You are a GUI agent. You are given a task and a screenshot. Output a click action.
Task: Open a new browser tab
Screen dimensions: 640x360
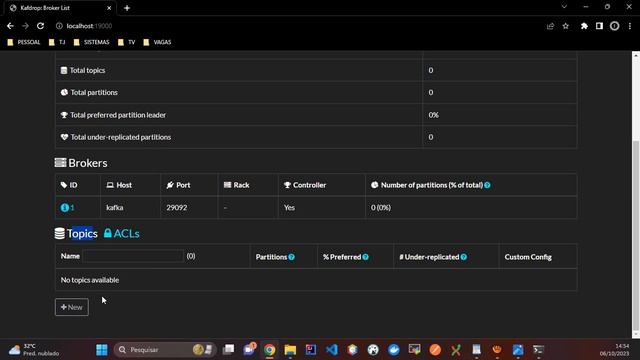coord(127,8)
